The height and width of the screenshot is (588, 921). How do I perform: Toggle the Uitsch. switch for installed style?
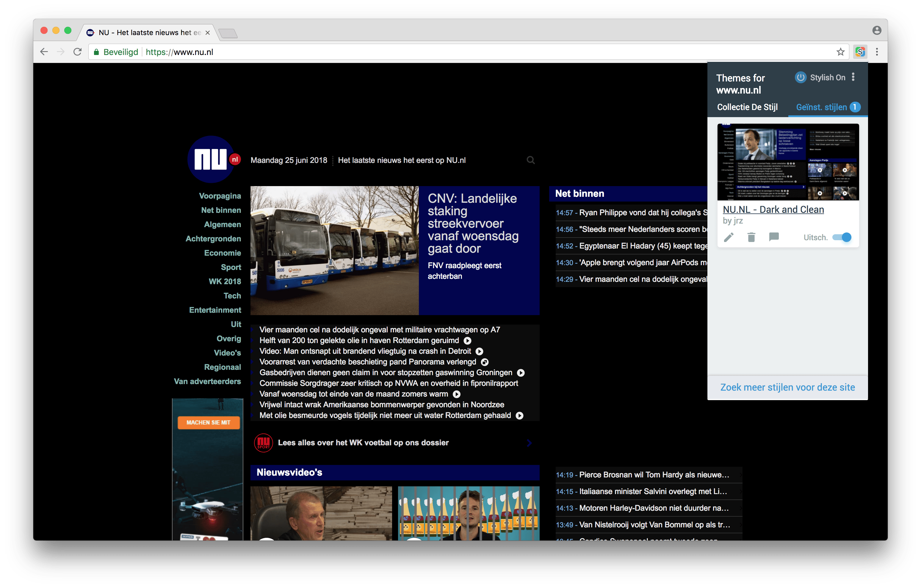pyautogui.click(x=842, y=238)
